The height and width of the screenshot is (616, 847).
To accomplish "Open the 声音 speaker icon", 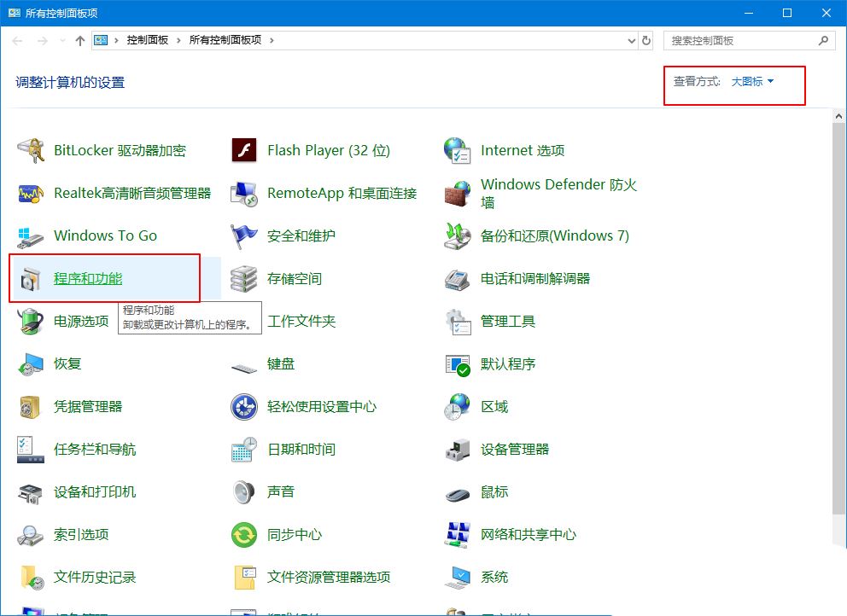I will (x=244, y=492).
